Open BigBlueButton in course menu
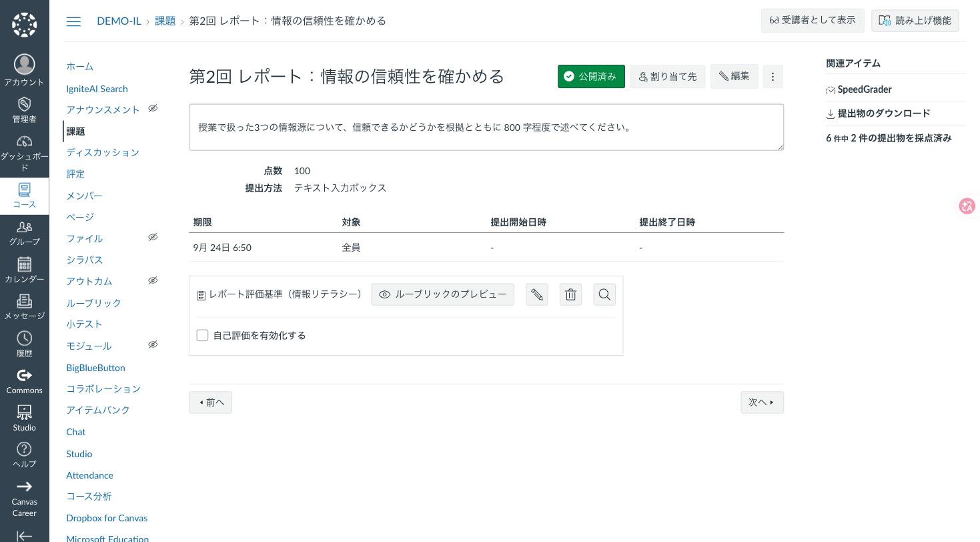The width and height of the screenshot is (980, 542). [95, 368]
